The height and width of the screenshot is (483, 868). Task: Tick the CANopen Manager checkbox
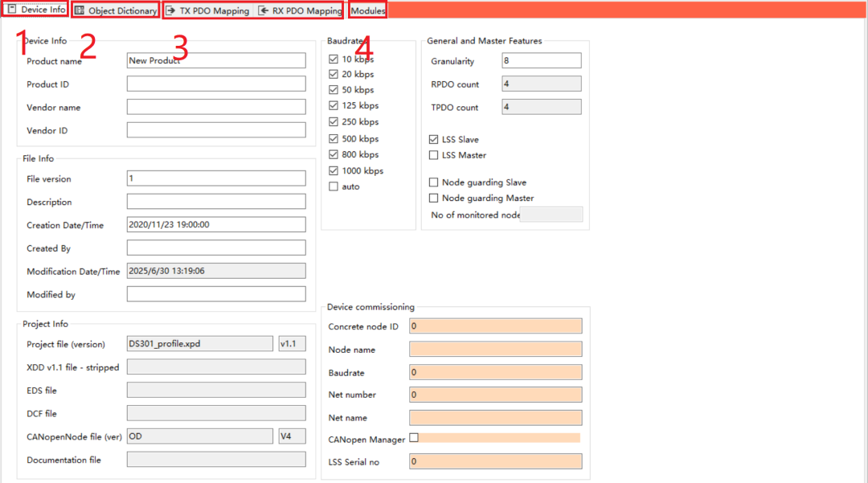click(x=414, y=438)
